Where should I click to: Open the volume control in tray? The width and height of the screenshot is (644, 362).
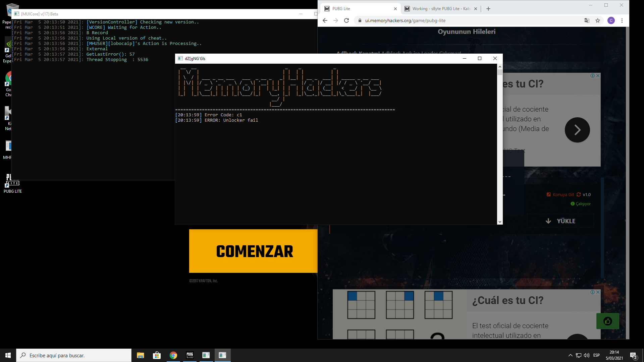(x=587, y=355)
